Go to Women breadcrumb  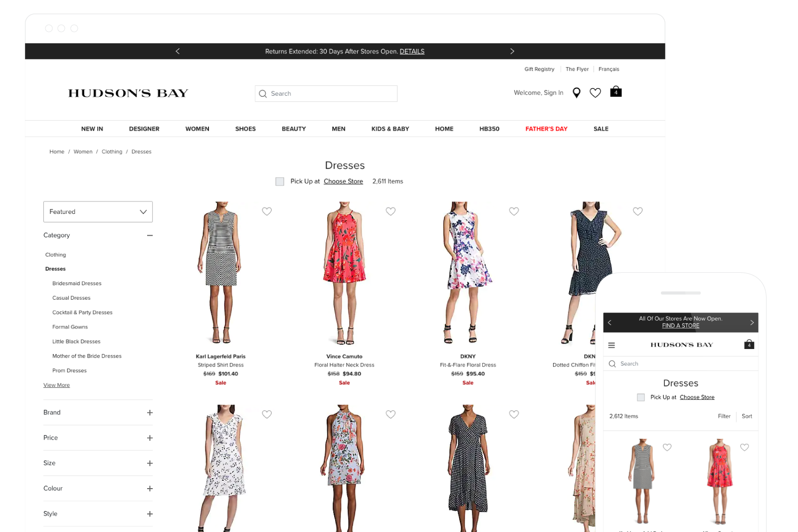[x=83, y=152]
